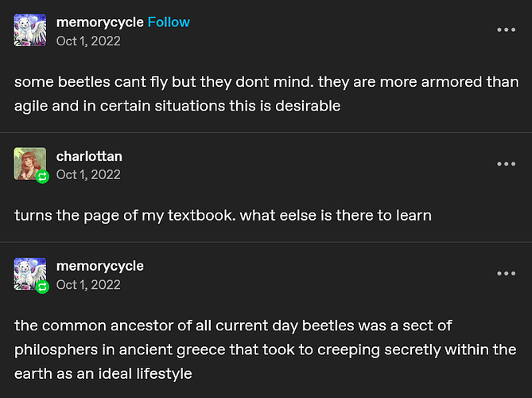The image size is (532, 398).
Task: Open memorycycle's avatar on the original post
Action: tap(30, 30)
